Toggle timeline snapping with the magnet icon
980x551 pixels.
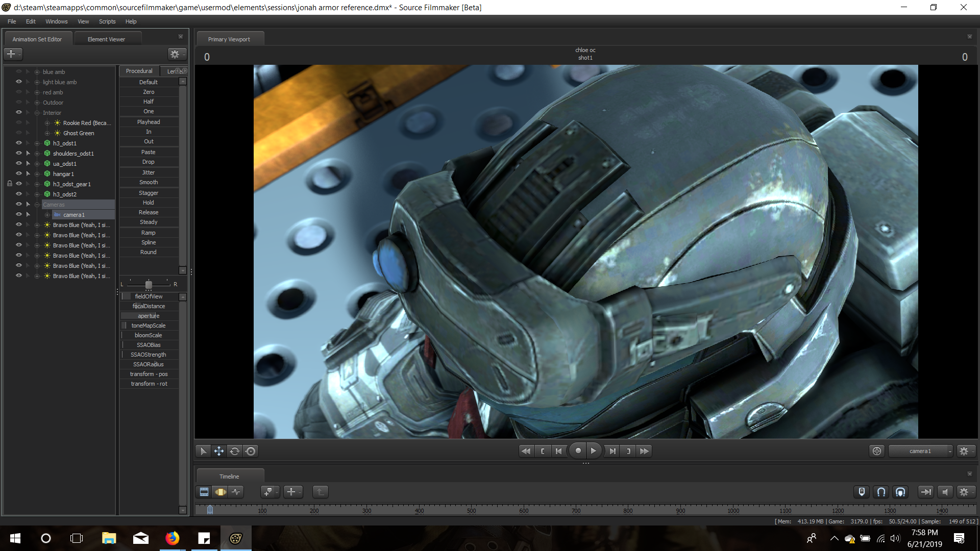tap(881, 492)
